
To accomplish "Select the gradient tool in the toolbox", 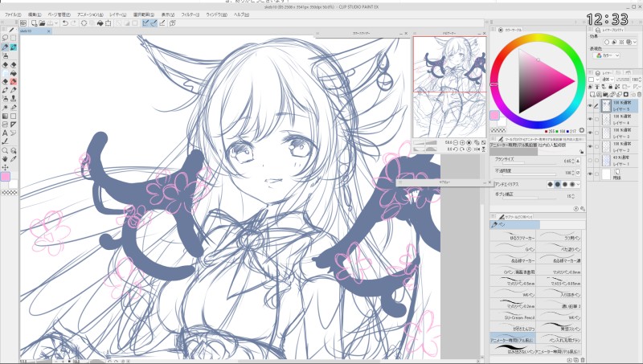I will 5,116.
